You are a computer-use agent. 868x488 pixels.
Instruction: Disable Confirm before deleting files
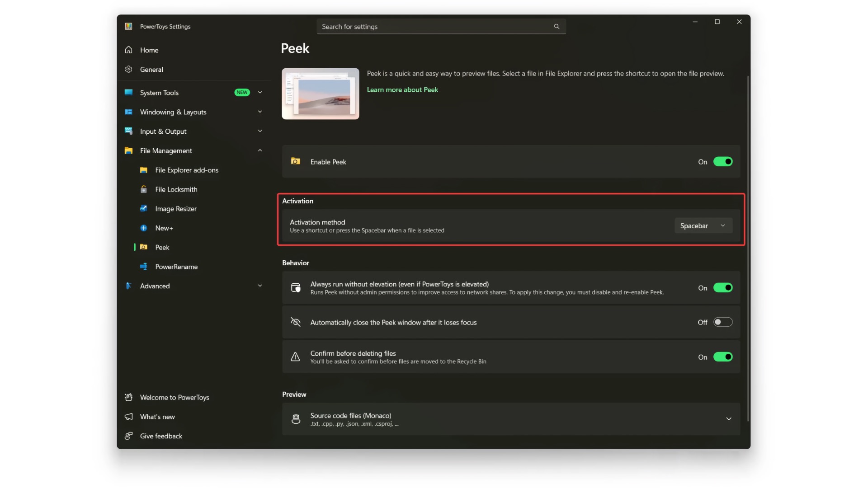[723, 357]
